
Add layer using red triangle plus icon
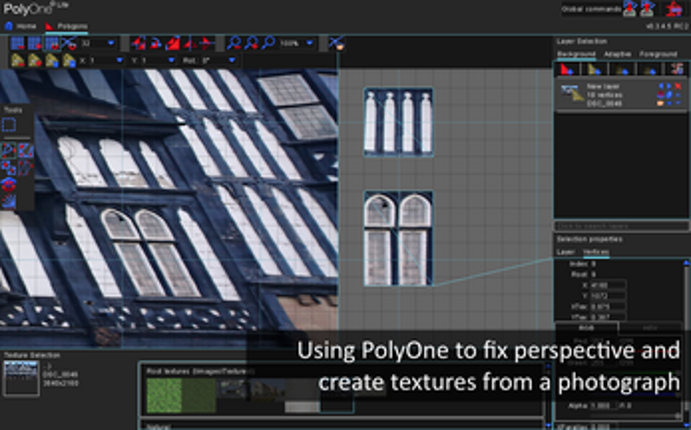click(x=567, y=69)
